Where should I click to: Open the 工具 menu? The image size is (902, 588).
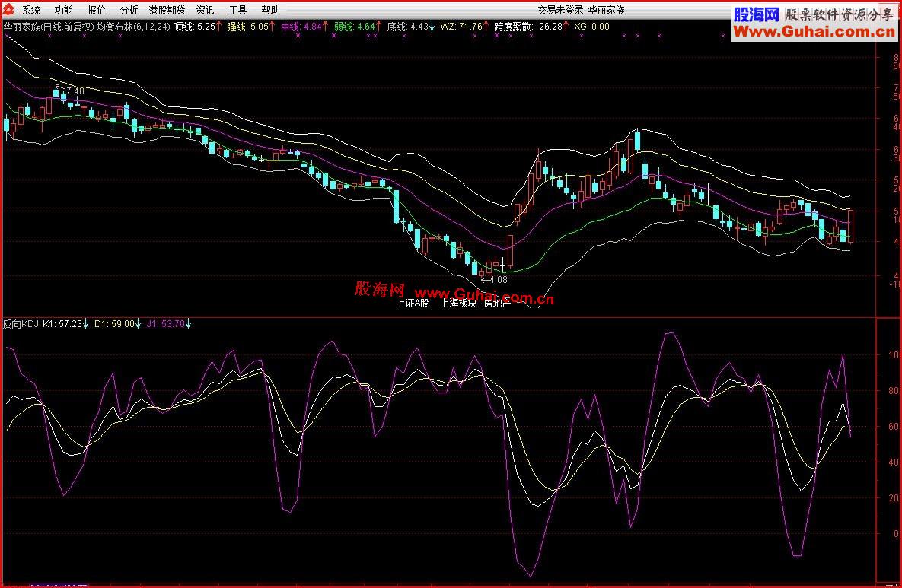(x=238, y=10)
